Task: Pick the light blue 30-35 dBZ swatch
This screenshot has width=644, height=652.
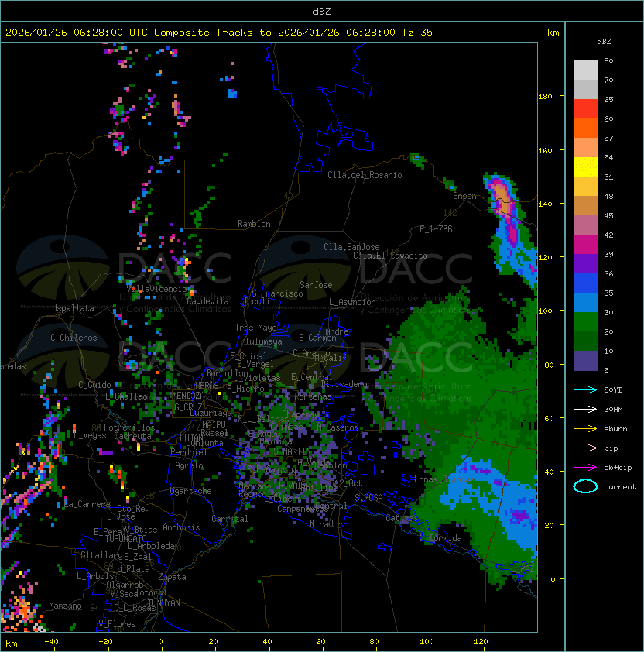Action: click(585, 302)
